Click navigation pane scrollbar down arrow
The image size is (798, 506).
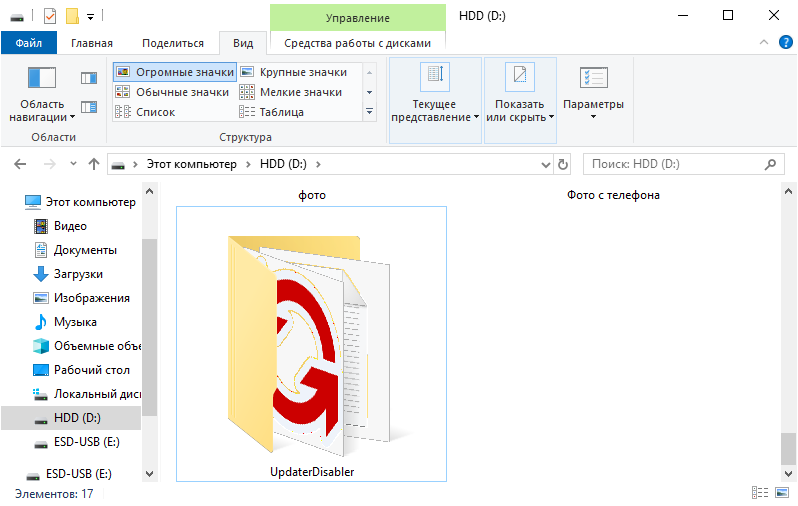click(149, 473)
